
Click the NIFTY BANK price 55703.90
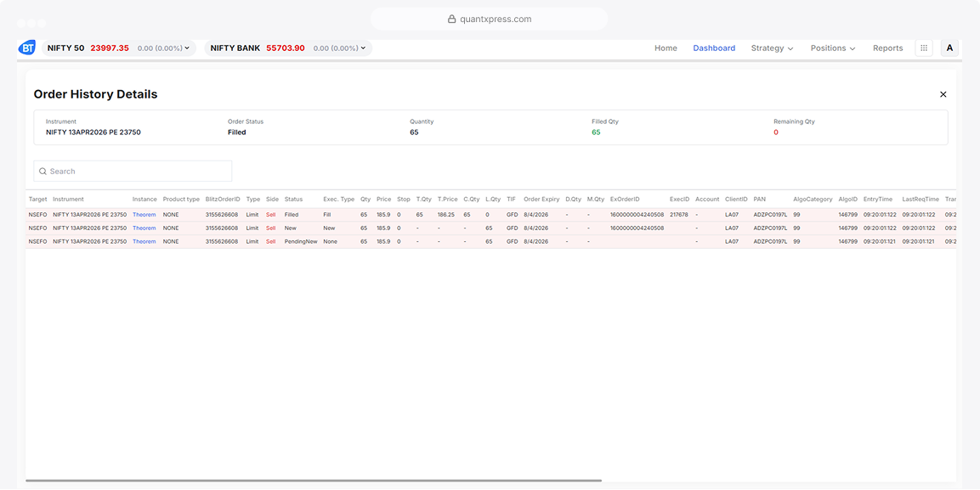(286, 48)
